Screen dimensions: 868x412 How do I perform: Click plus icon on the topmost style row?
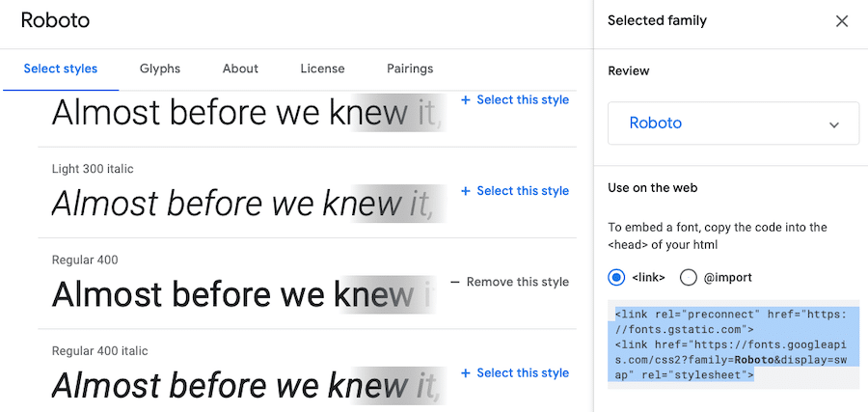coord(466,99)
